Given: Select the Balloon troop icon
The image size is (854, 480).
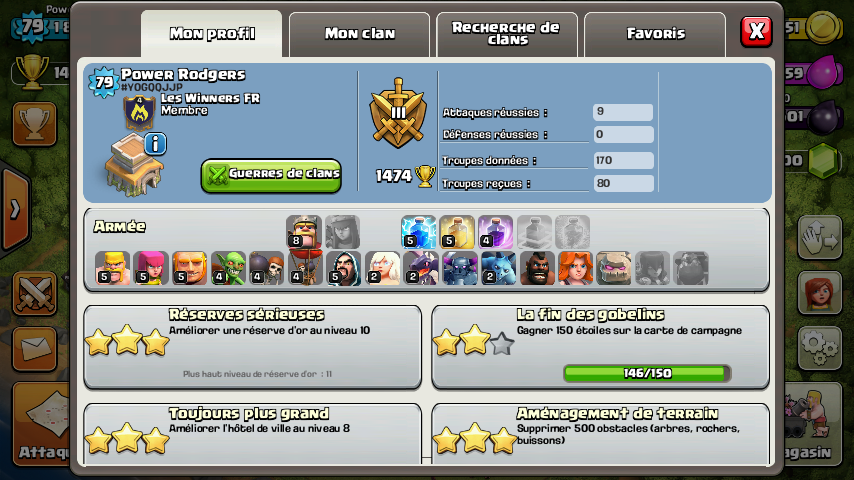Looking at the screenshot, I should pyautogui.click(x=305, y=268).
